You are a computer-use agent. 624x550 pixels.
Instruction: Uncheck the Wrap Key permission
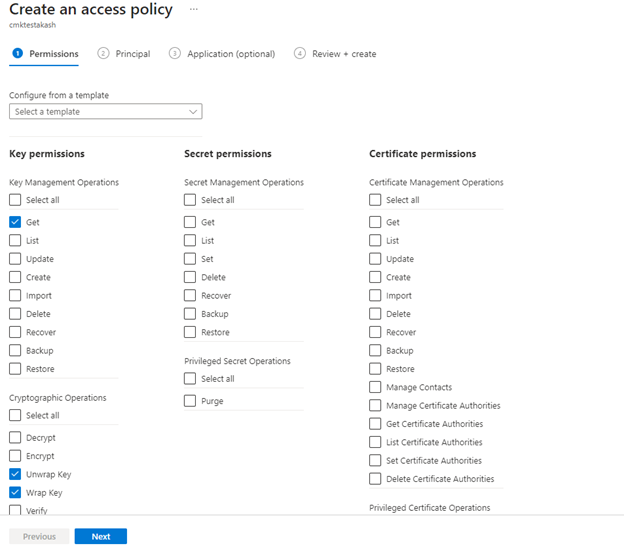click(x=16, y=493)
